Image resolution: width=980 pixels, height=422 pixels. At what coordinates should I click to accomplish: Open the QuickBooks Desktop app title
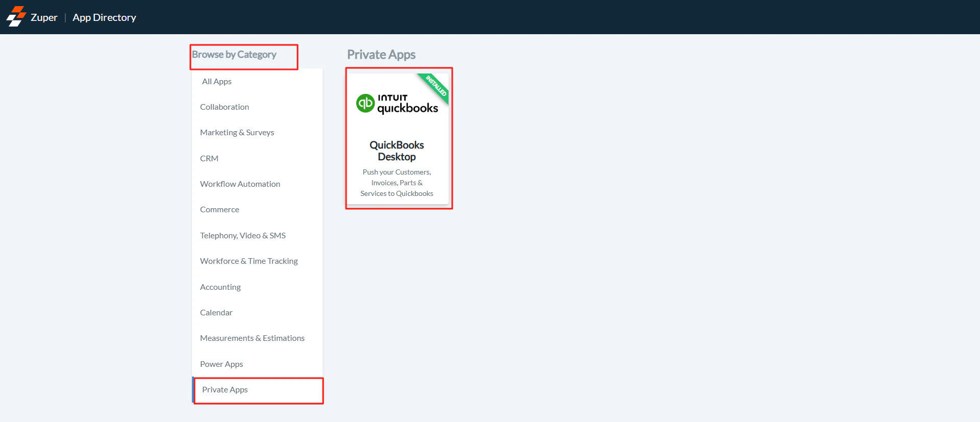click(397, 151)
